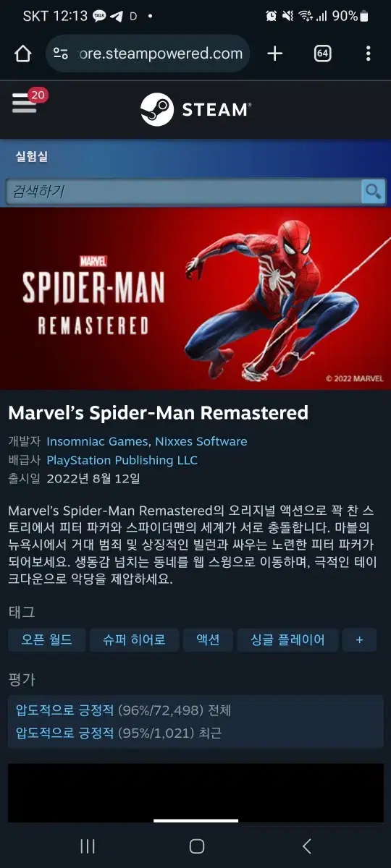Focus the 검색하기 search field
The height and width of the screenshot is (868, 391).
(184, 192)
